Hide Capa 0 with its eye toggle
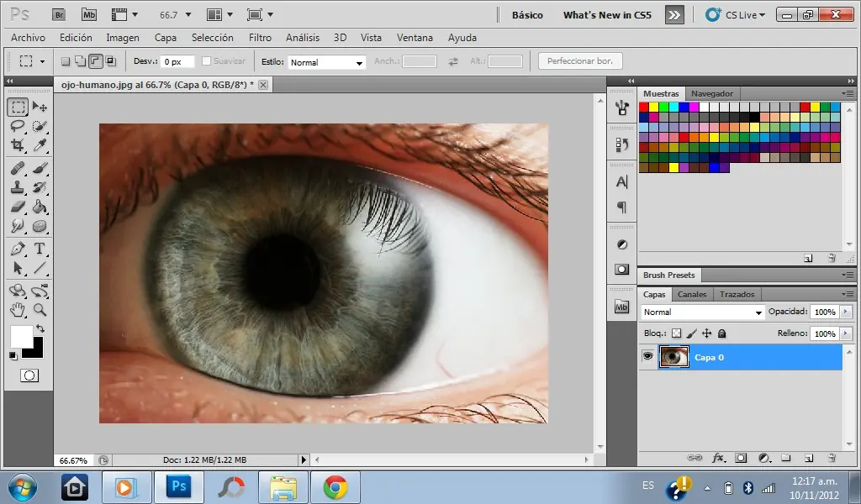This screenshot has width=861, height=504. (x=647, y=357)
